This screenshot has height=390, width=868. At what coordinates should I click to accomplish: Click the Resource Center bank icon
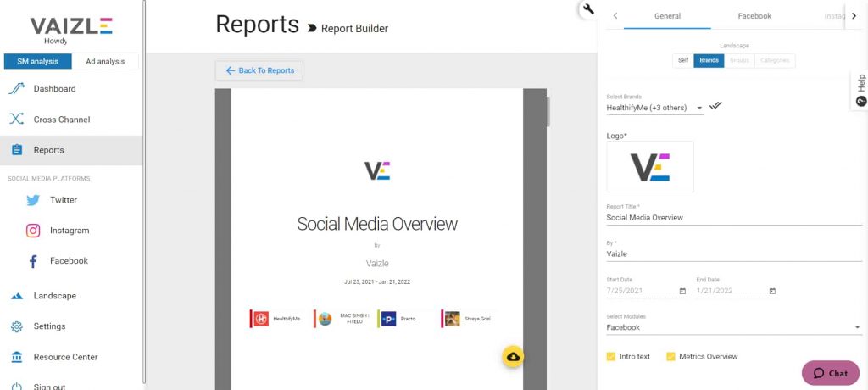17,357
